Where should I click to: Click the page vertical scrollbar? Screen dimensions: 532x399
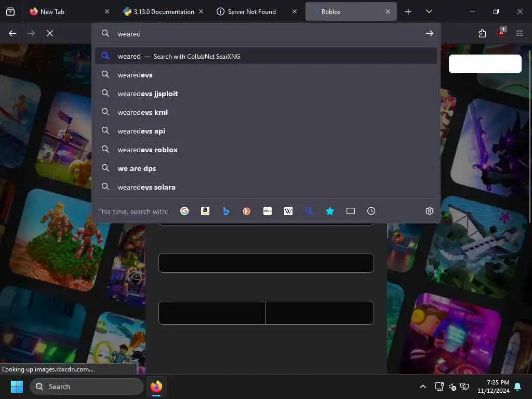529,137
